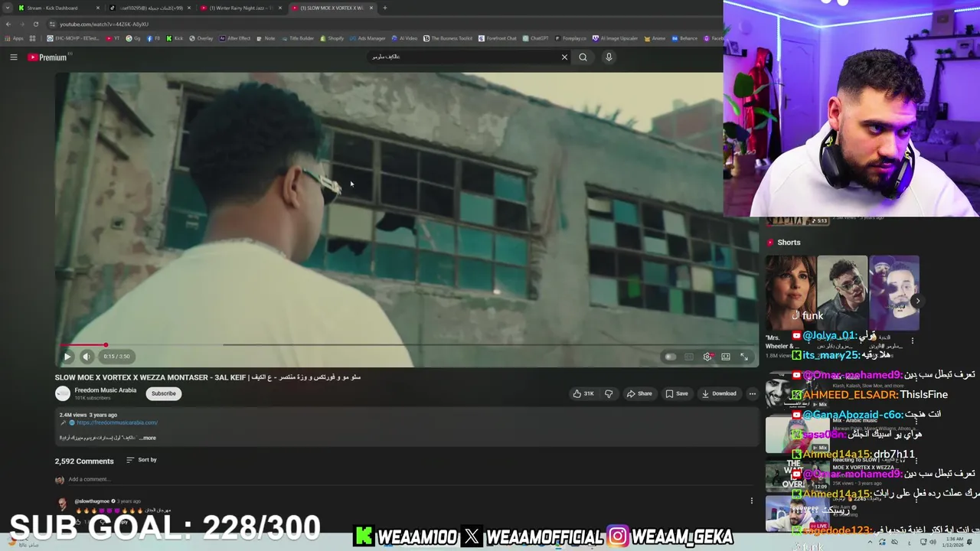Open a new browser tab
The width and height of the screenshot is (980, 551).
pos(385,8)
